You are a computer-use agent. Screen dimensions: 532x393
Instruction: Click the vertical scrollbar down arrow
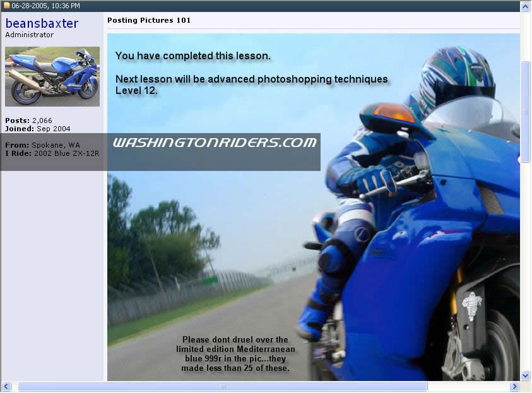(x=525, y=375)
